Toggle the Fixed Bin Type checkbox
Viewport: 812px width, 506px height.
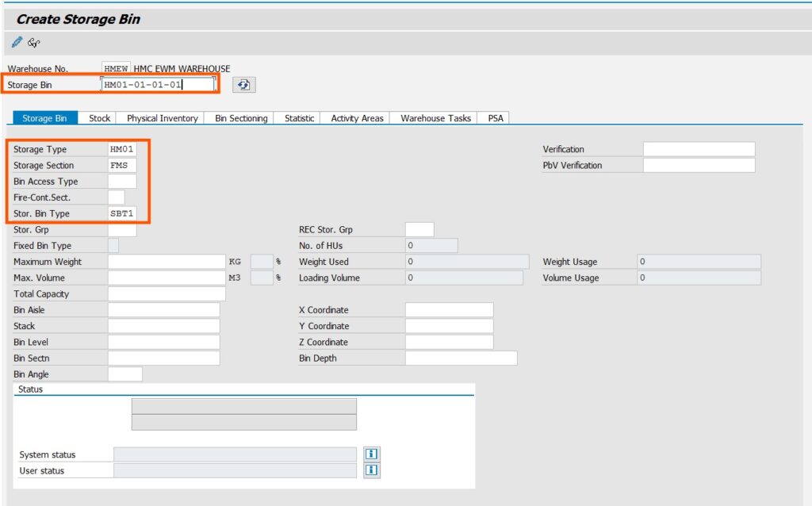tap(113, 246)
